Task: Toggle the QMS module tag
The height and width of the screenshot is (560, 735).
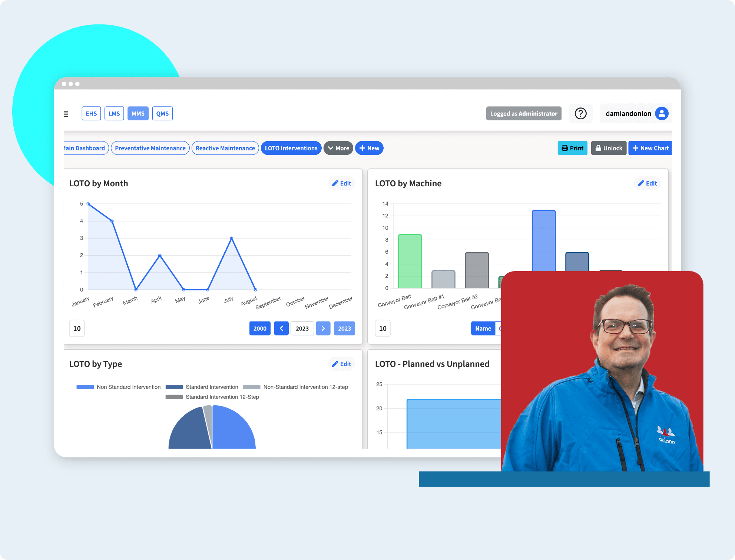Action: click(x=163, y=113)
